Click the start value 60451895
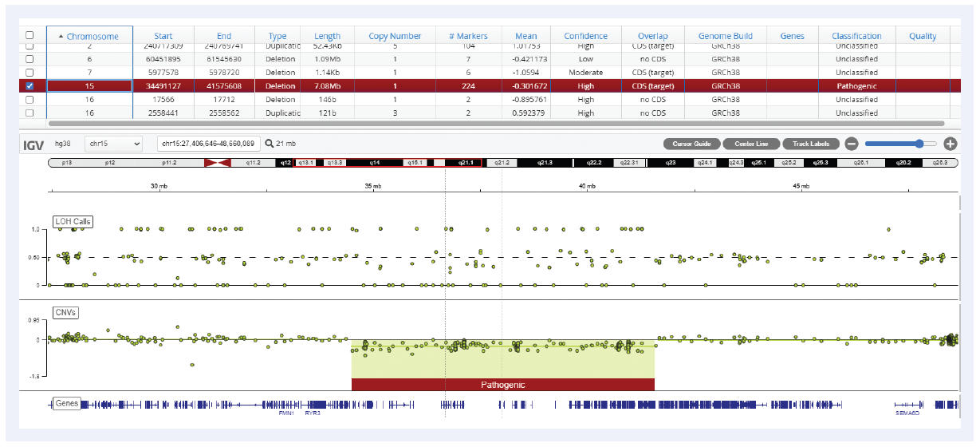980x447 pixels. pos(163,59)
